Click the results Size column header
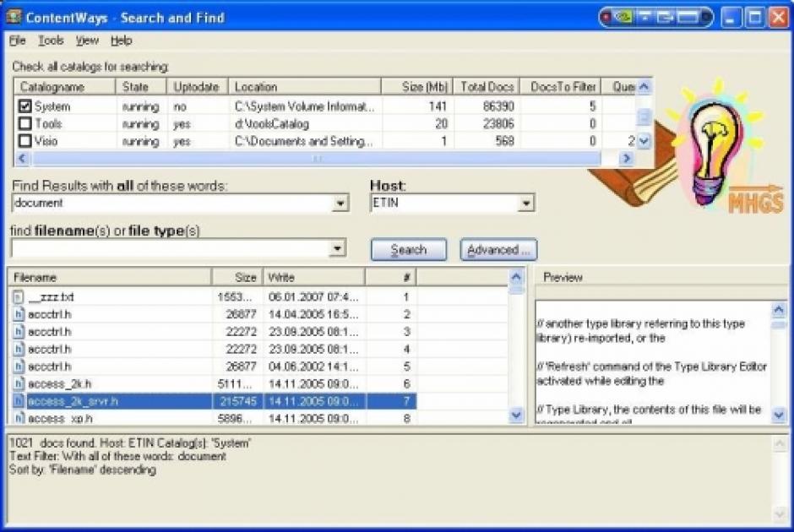 (x=237, y=277)
